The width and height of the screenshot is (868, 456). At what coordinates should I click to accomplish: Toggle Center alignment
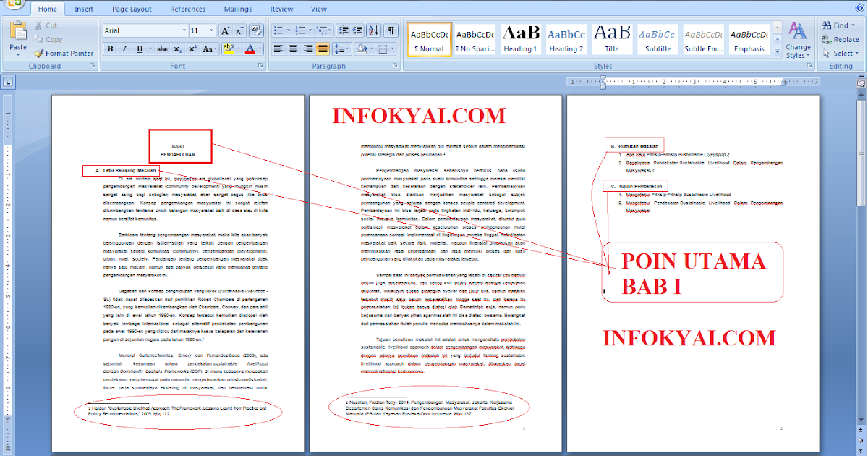coord(293,48)
